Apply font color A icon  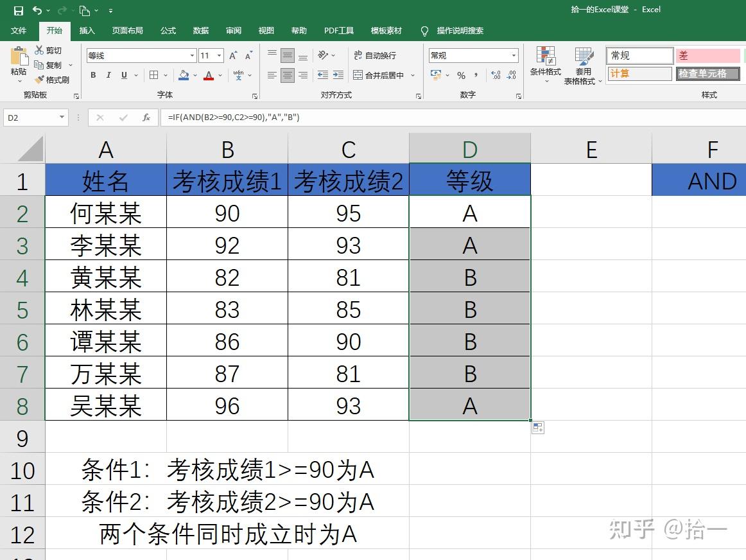point(209,75)
